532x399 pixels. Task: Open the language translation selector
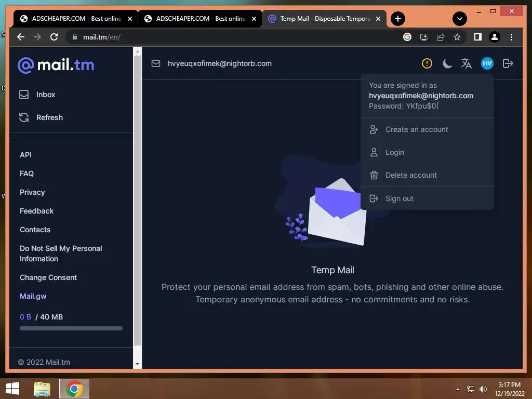[x=466, y=63]
